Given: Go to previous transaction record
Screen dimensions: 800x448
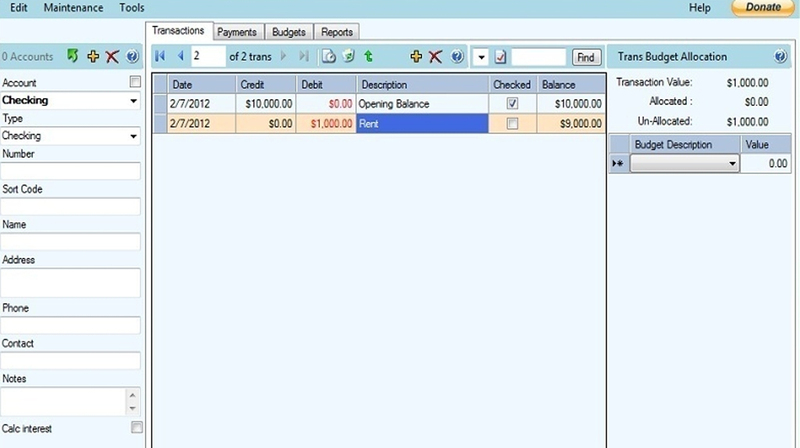Looking at the screenshot, I should (180, 57).
